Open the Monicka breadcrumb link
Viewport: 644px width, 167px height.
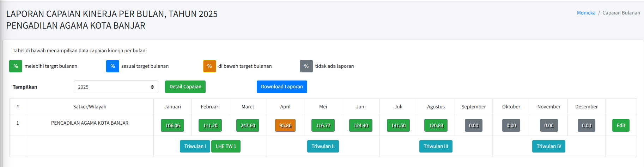tap(586, 13)
